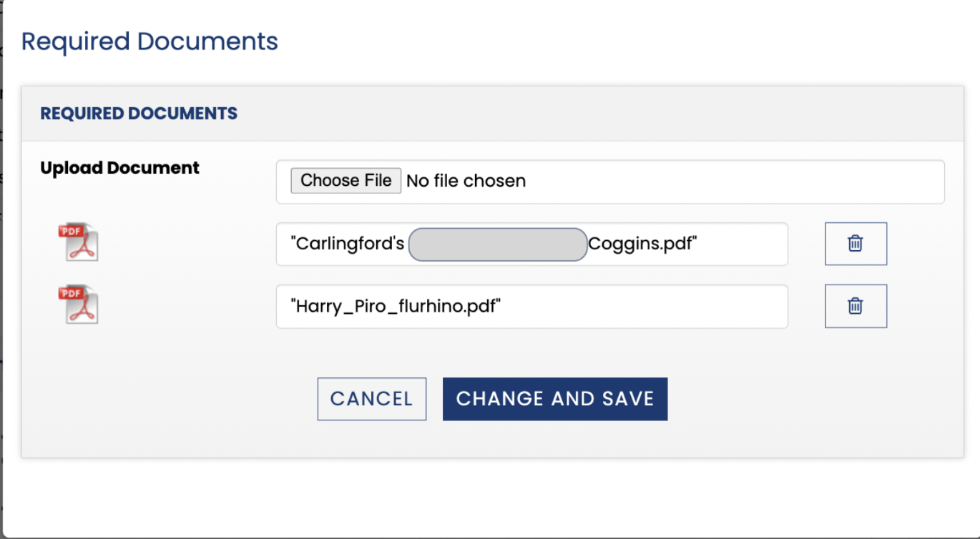Delete the Carlingford's Coggins.pdf document via trash icon
980x539 pixels.
[856, 244]
